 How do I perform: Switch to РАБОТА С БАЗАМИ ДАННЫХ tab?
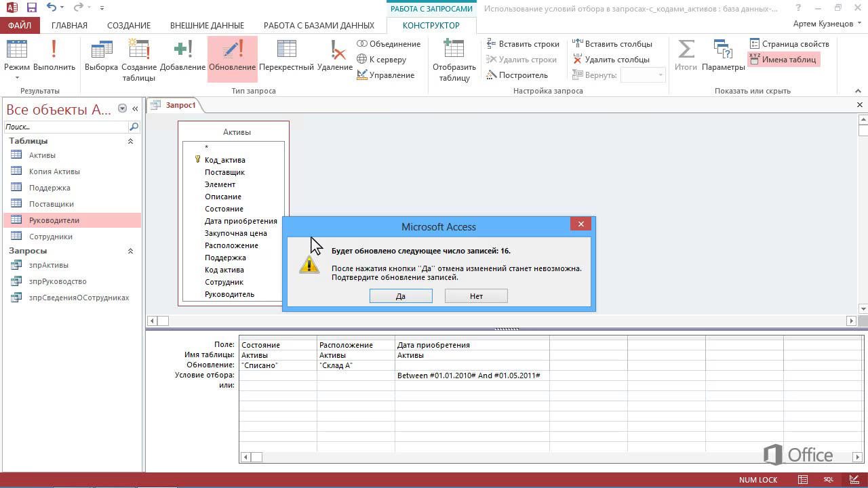[x=319, y=25]
